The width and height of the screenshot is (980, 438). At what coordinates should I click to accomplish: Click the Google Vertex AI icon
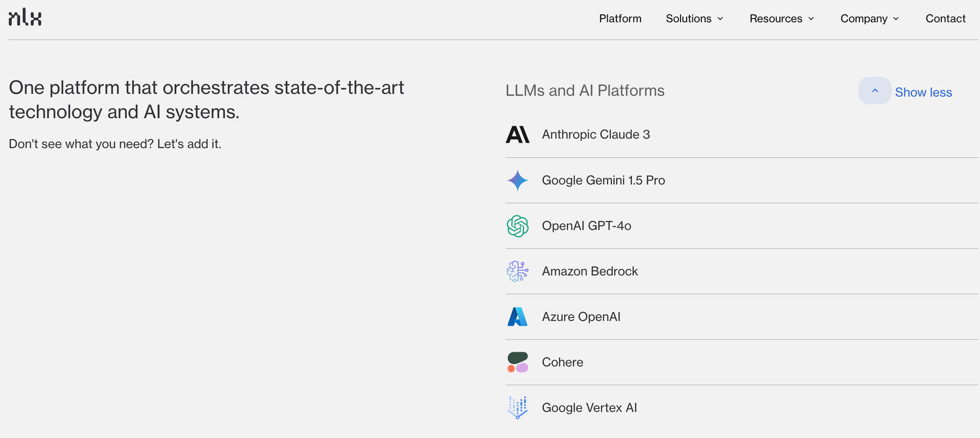[x=517, y=408]
